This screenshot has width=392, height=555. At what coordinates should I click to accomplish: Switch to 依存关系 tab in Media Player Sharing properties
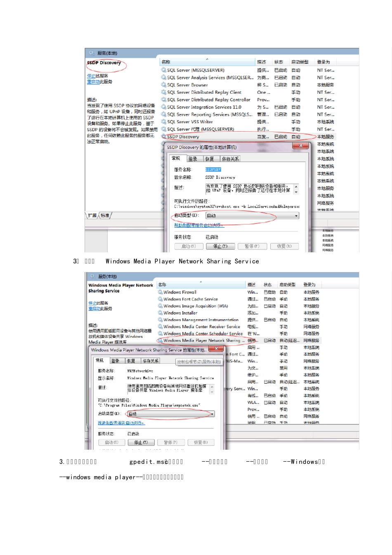tap(150, 361)
